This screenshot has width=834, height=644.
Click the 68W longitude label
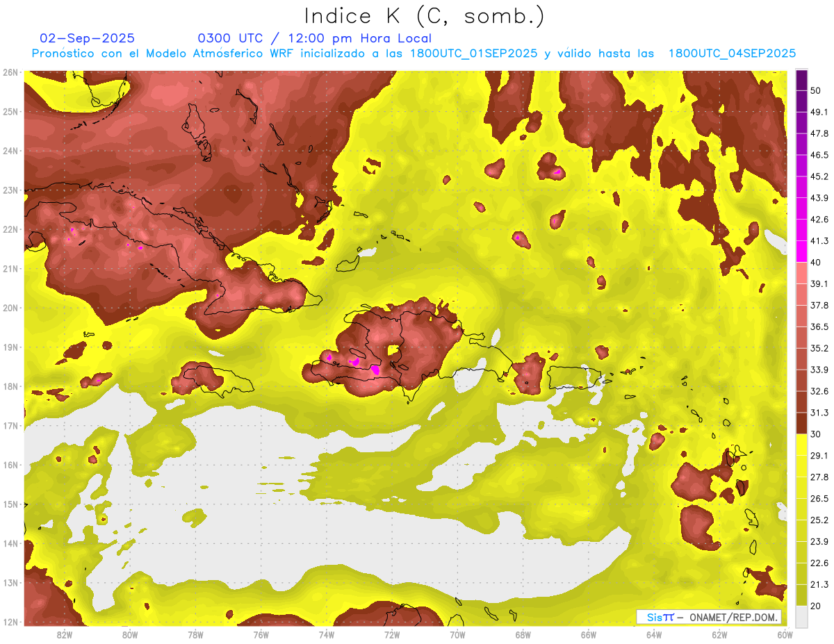523,634
